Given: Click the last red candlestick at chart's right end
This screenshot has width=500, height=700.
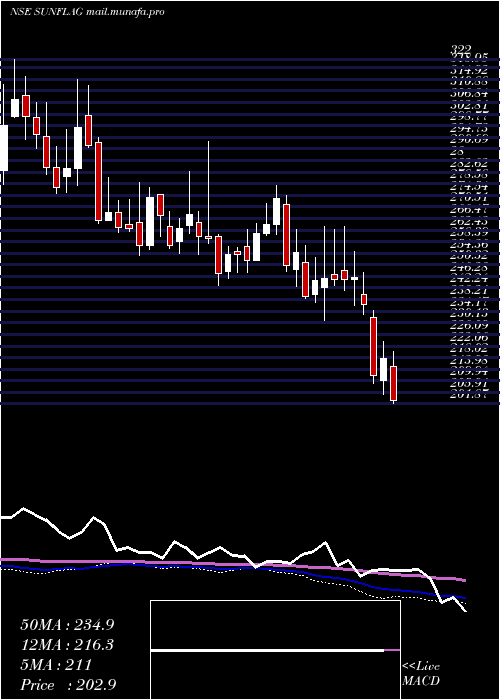Looking at the screenshot, I should tap(393, 383).
